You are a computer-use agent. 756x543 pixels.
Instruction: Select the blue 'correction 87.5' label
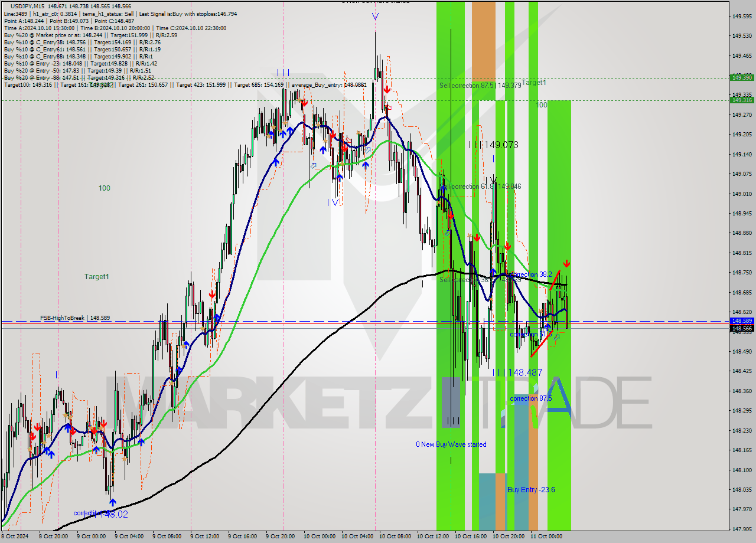tap(531, 398)
